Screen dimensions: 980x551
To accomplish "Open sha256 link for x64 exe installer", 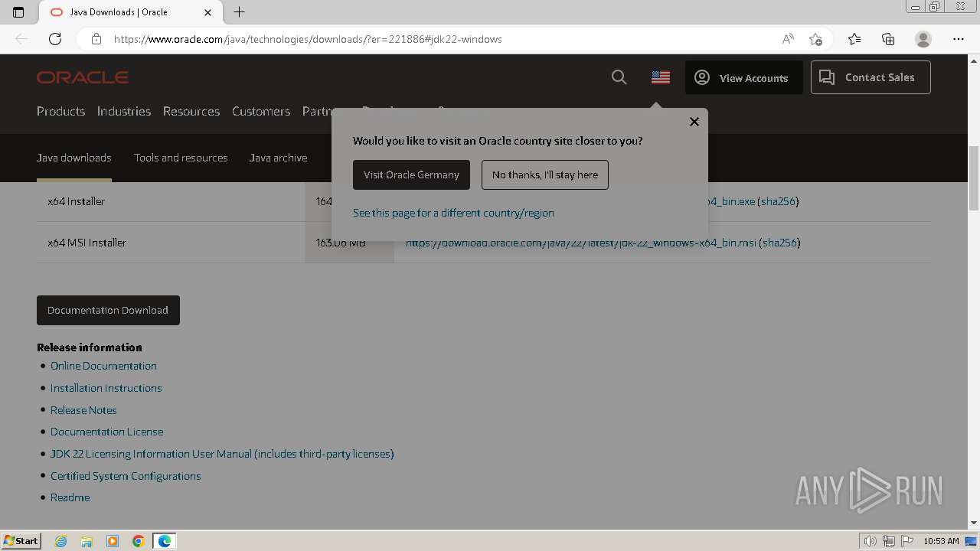I will coord(778,201).
